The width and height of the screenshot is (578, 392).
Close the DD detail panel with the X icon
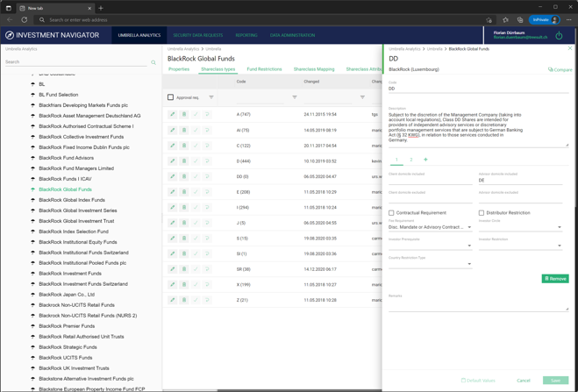tap(570, 48)
